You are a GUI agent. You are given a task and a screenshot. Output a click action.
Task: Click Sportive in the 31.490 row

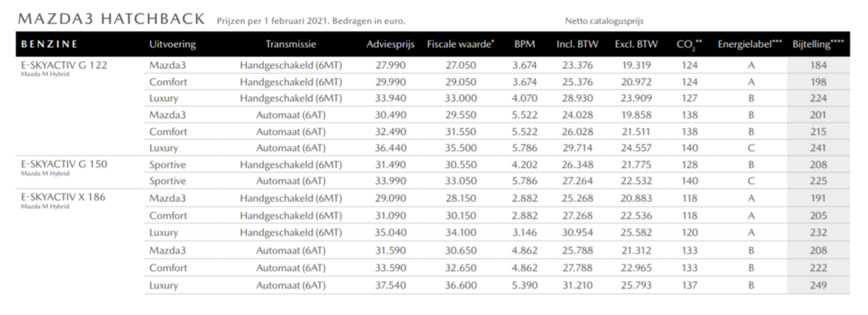coord(167,165)
